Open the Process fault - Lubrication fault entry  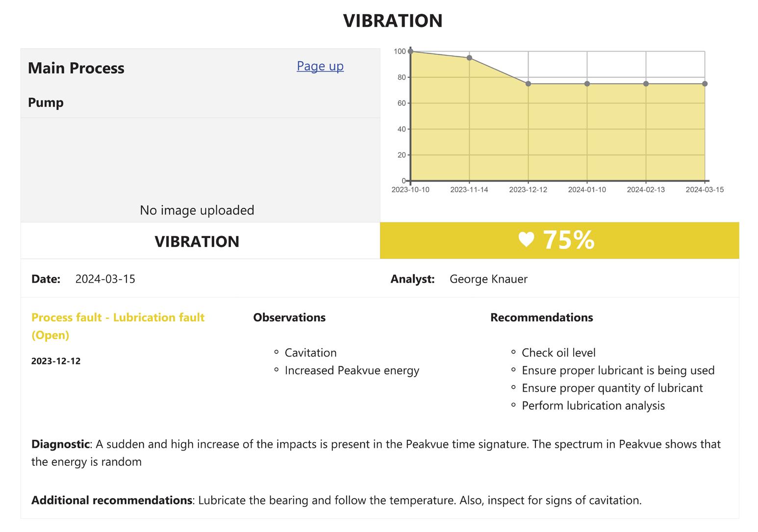click(x=118, y=317)
